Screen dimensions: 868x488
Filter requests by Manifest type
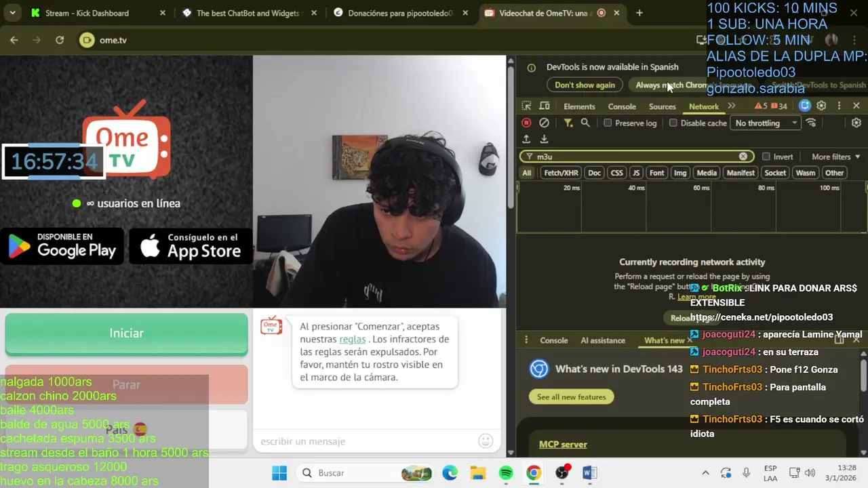tap(741, 173)
